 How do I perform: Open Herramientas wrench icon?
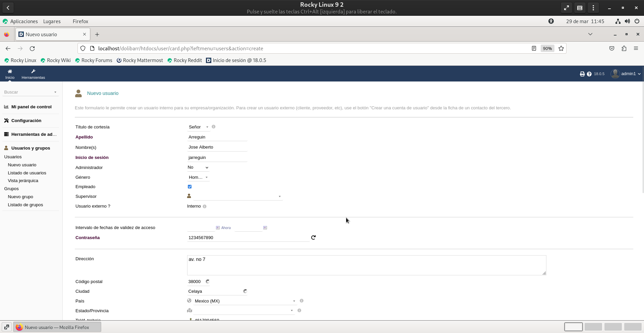point(33,74)
